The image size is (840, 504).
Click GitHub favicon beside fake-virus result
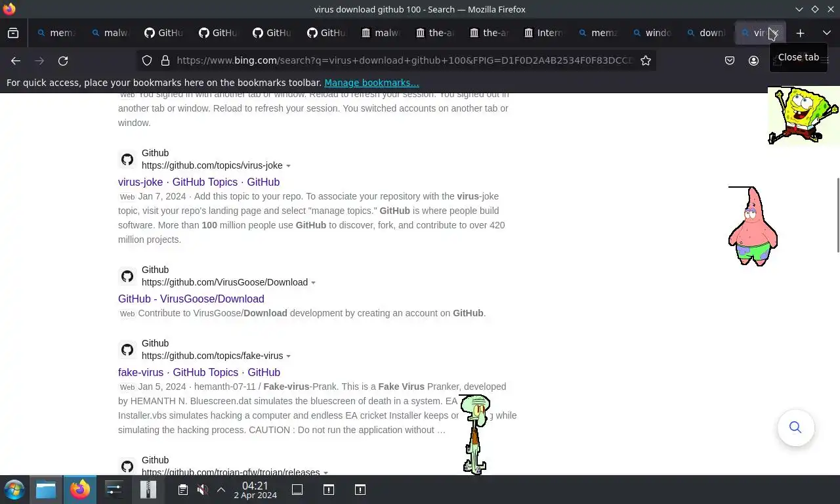[x=127, y=350]
